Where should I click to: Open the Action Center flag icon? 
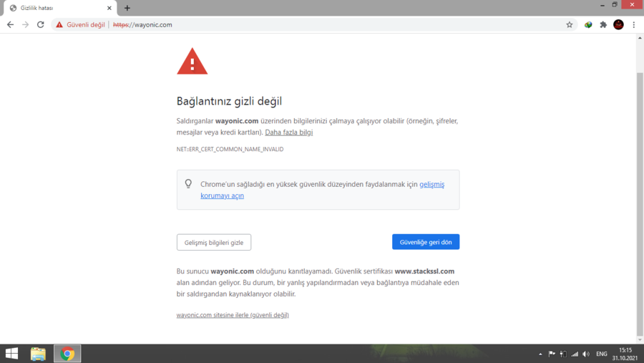(552, 354)
